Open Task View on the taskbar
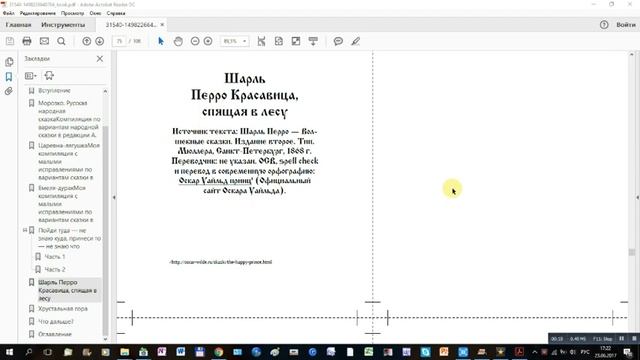The width and height of the screenshot is (640, 360). [x=47, y=352]
